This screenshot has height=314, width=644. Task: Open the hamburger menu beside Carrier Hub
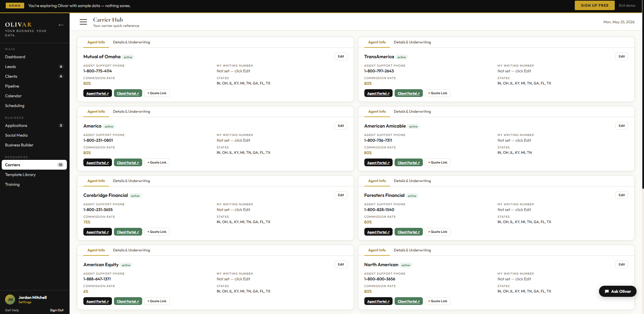(83, 22)
